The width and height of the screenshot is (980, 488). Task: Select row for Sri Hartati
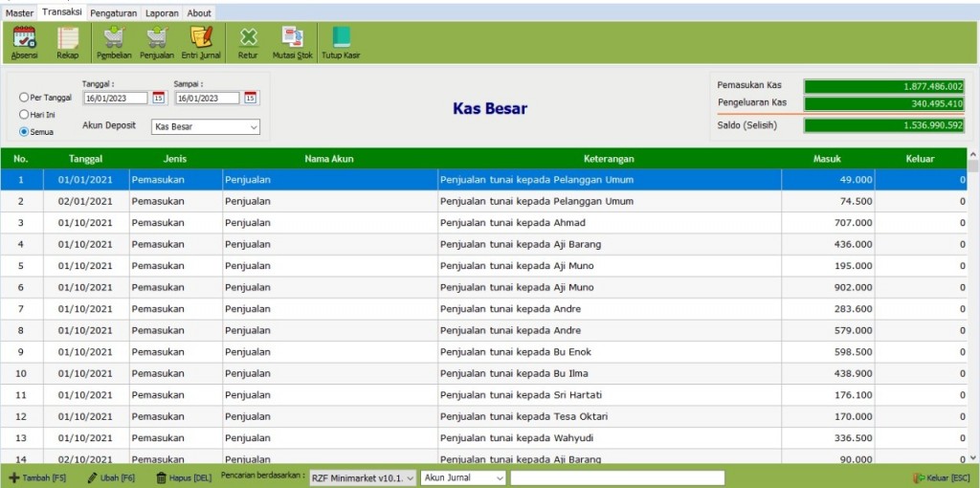483,395
